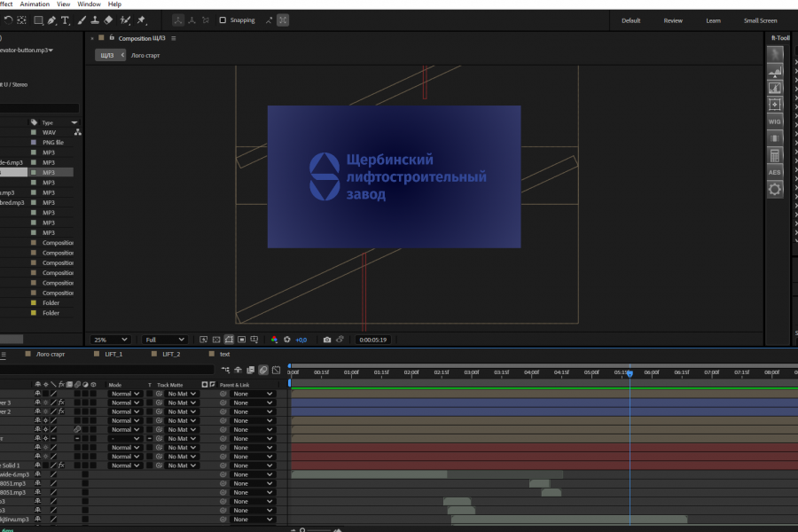Open the Window menu

click(89, 4)
